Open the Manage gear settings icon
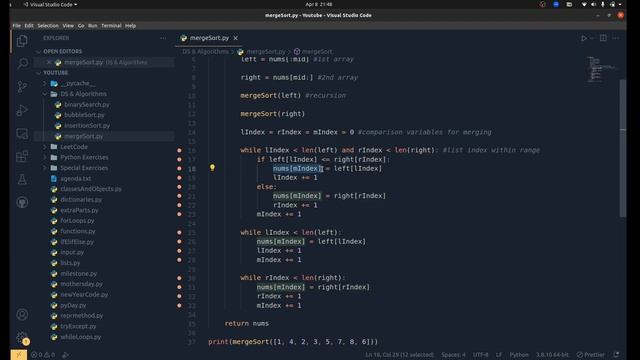The image size is (640, 360). 22,338
